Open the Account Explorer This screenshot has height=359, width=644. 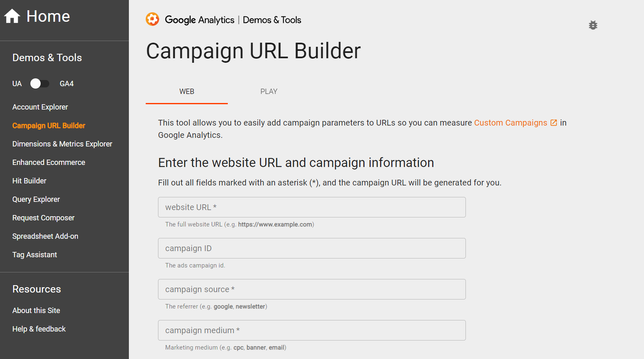40,107
